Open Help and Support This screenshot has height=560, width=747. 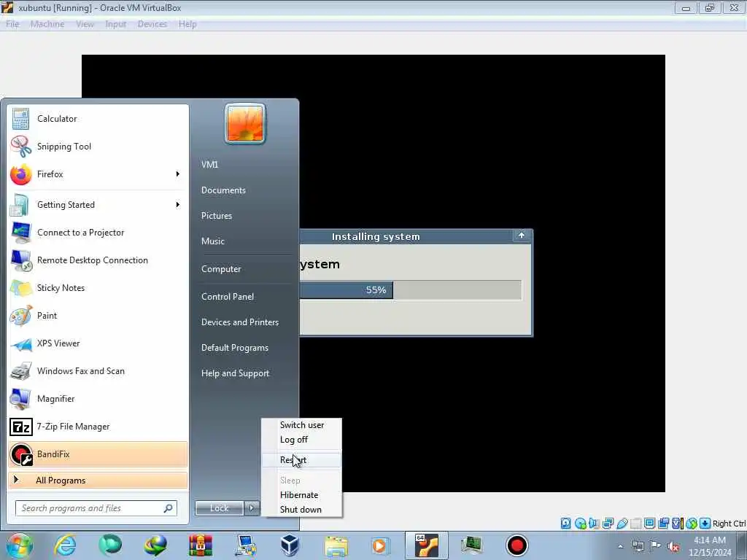(236, 373)
